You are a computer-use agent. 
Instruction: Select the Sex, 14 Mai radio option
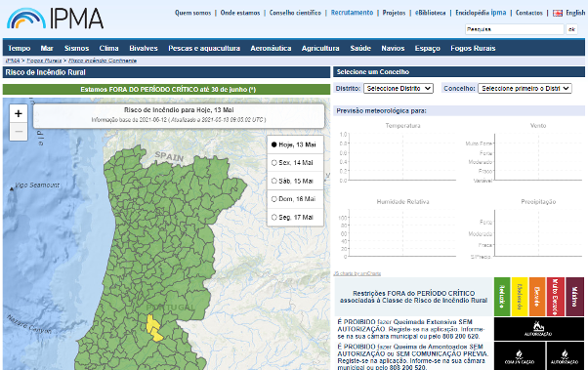(x=274, y=163)
